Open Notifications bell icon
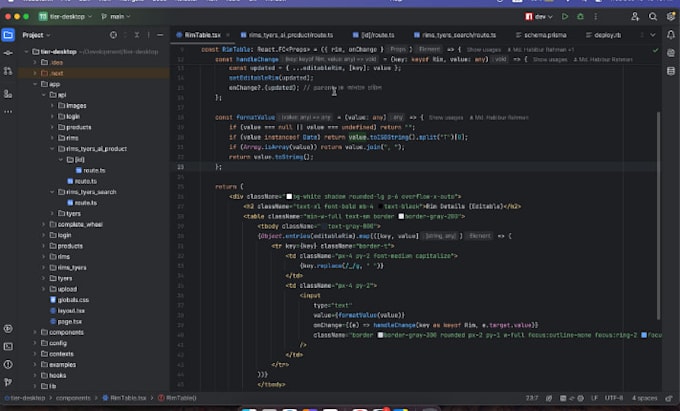Image resolution: width=680 pixels, height=411 pixels. click(x=671, y=35)
